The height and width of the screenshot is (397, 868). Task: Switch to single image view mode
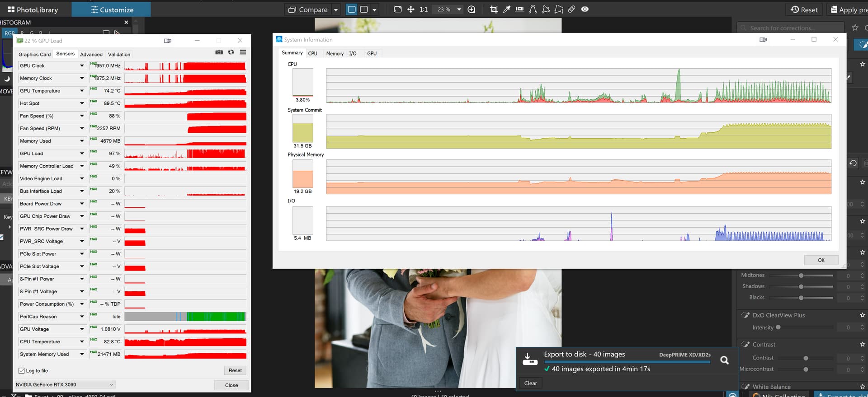pos(351,9)
